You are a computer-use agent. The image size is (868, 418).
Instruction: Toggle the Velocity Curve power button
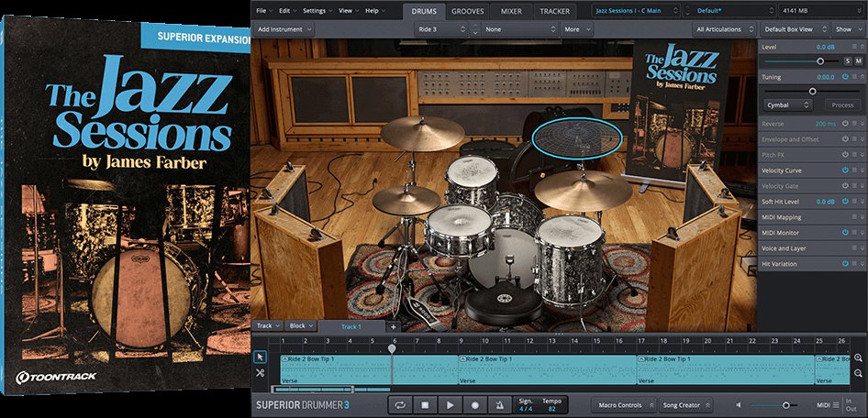(845, 170)
